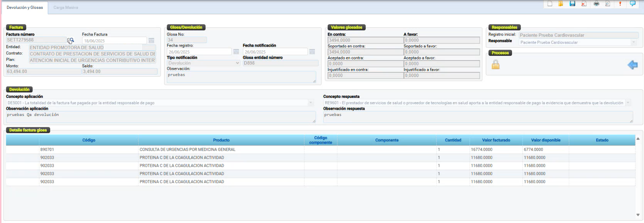Open the Fecha Factura calendar picker

[151, 41]
